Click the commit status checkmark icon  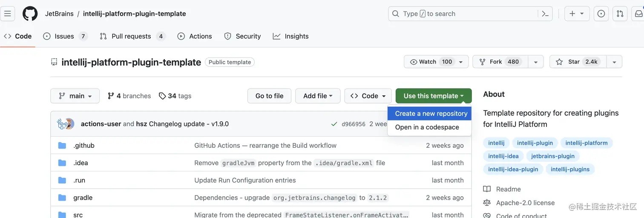coord(334,124)
